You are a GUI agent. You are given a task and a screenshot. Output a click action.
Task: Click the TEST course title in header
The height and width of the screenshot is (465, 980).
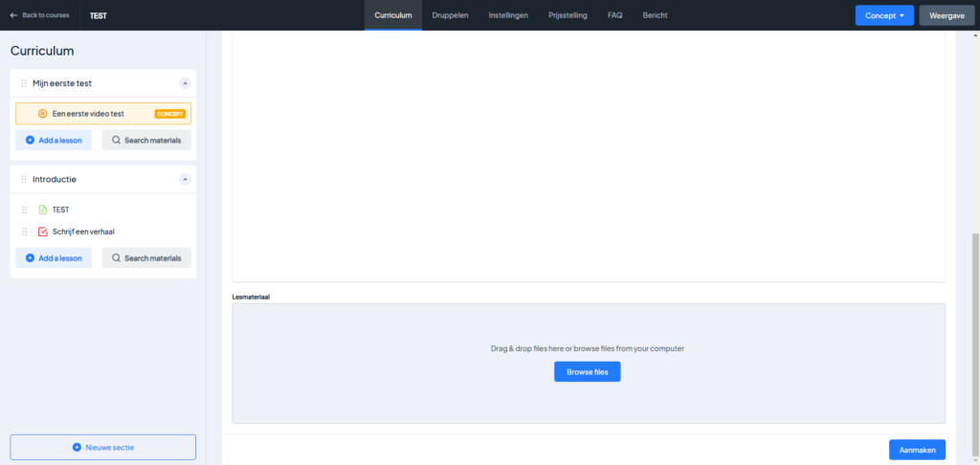point(99,15)
